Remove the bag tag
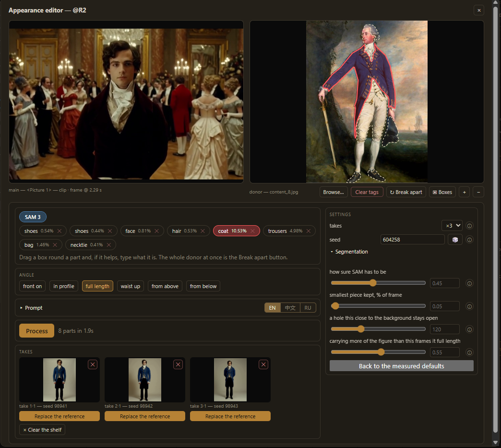 tap(55, 245)
